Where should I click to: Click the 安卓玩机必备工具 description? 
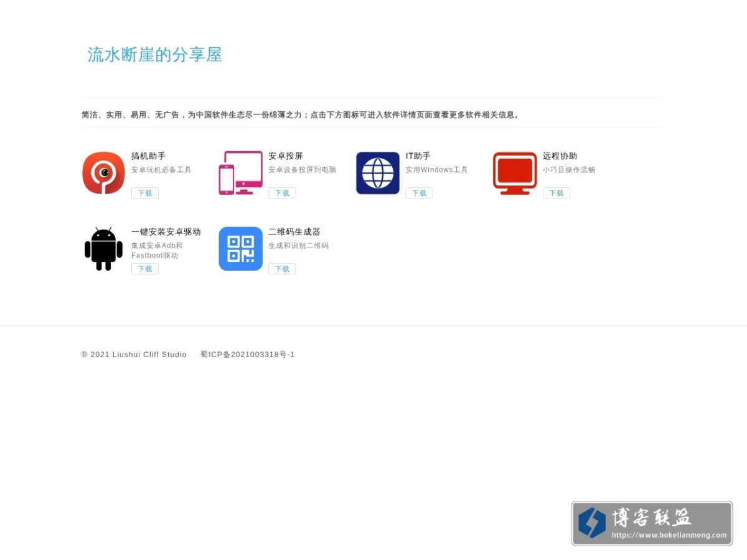(x=161, y=170)
